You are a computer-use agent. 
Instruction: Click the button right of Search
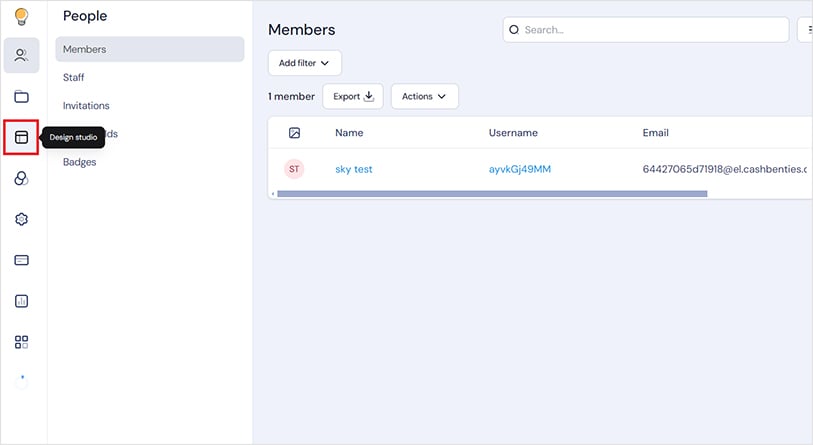coord(805,30)
